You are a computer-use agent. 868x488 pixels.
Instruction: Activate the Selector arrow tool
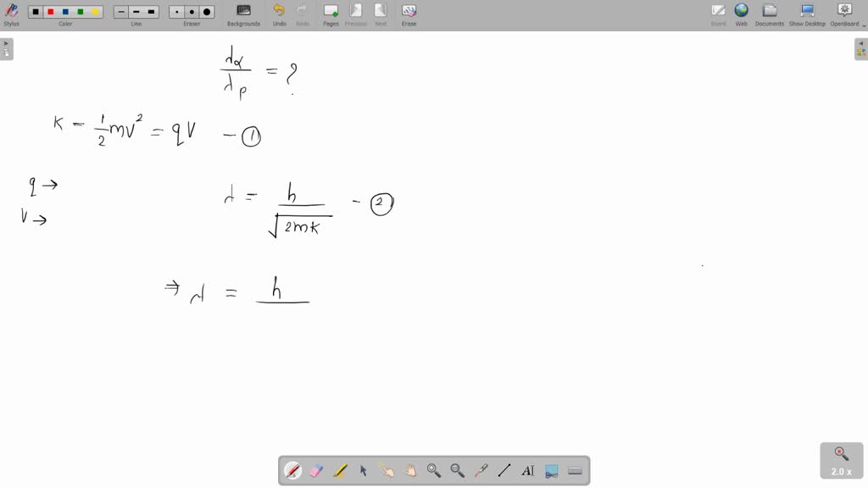tap(362, 470)
